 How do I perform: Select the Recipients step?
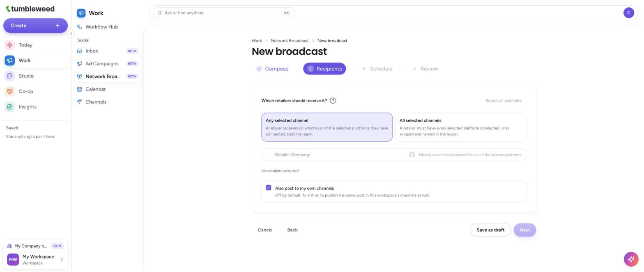pyautogui.click(x=324, y=69)
